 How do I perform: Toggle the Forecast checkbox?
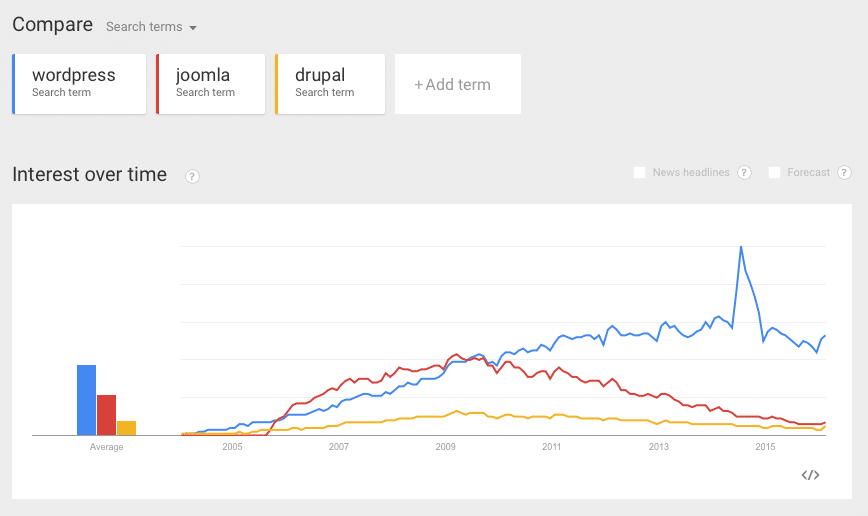tap(774, 173)
